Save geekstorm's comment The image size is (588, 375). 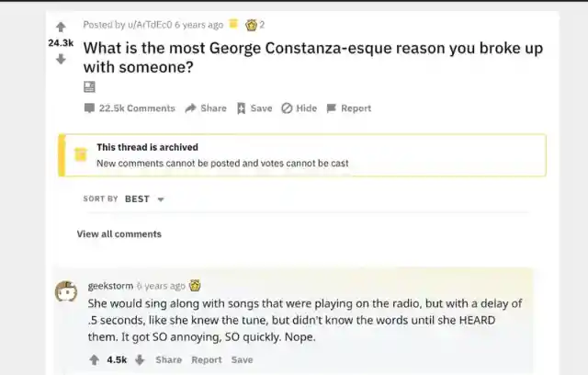(242, 360)
